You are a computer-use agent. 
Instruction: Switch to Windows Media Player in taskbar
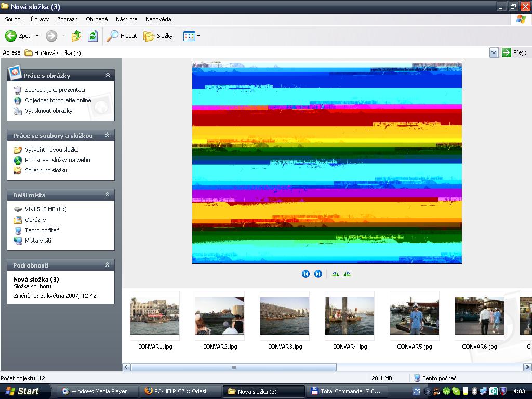pos(94,391)
